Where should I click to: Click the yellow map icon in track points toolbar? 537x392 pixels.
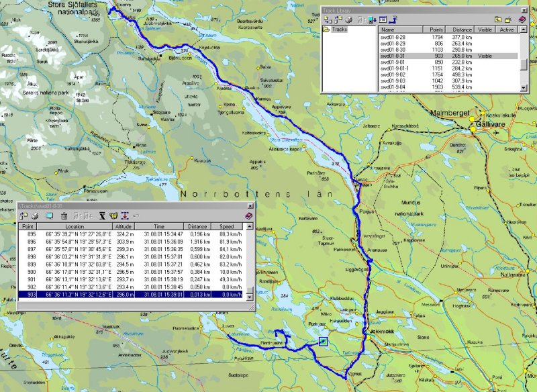(113, 215)
